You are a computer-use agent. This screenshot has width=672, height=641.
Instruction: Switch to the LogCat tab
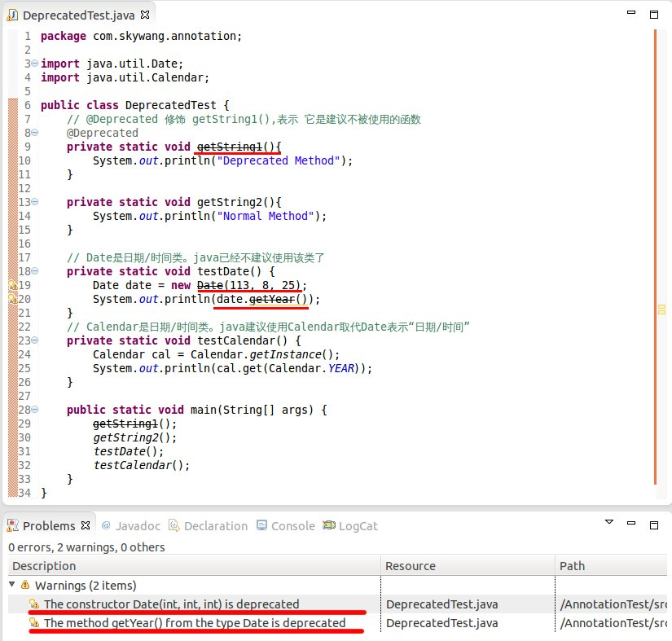click(x=349, y=525)
